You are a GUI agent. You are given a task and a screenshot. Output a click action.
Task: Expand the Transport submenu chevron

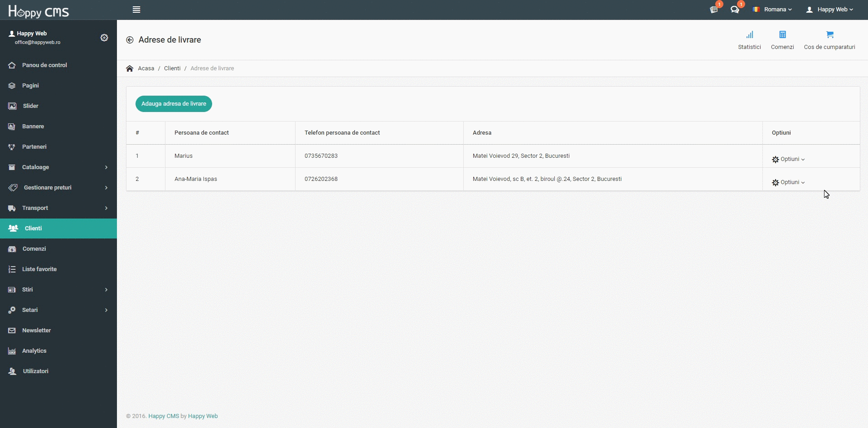[106, 208]
